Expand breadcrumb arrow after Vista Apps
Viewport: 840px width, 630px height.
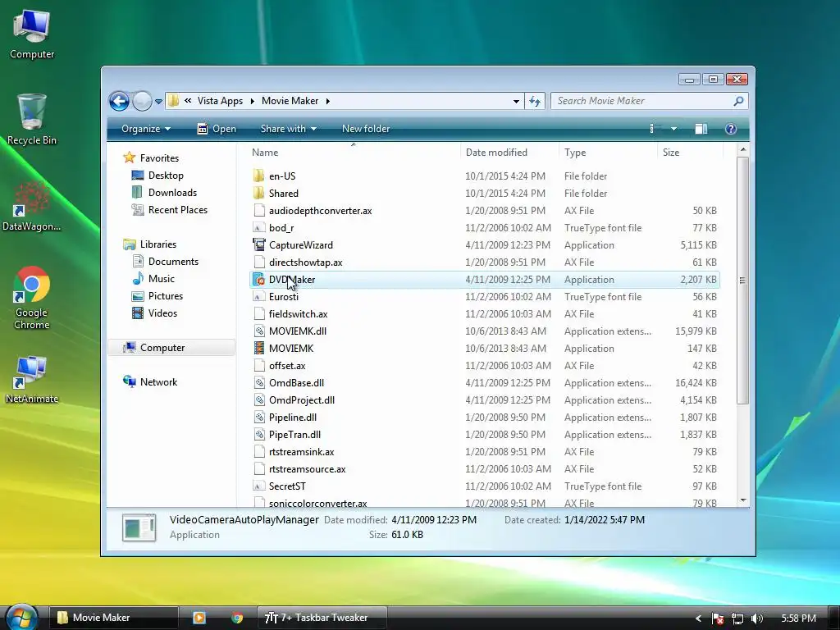tap(253, 101)
